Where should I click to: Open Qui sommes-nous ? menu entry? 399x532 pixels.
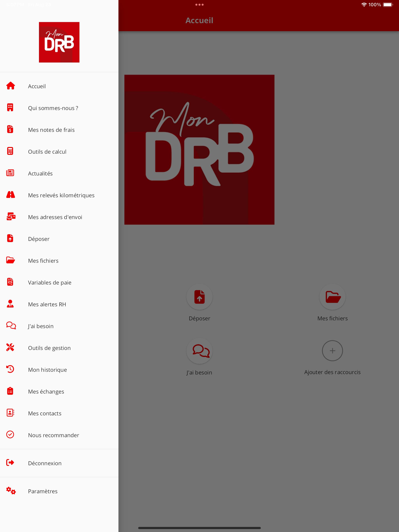pyautogui.click(x=59, y=108)
